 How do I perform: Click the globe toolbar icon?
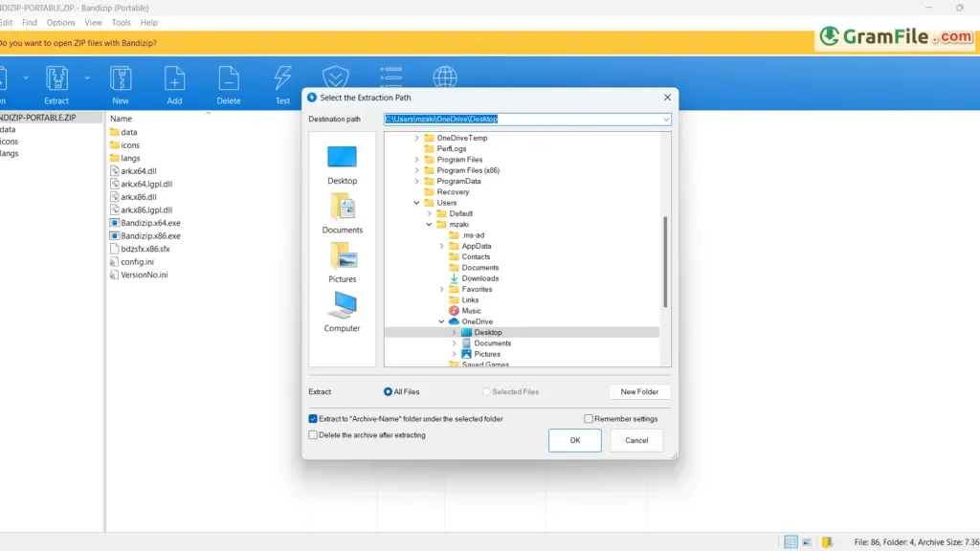click(x=445, y=77)
